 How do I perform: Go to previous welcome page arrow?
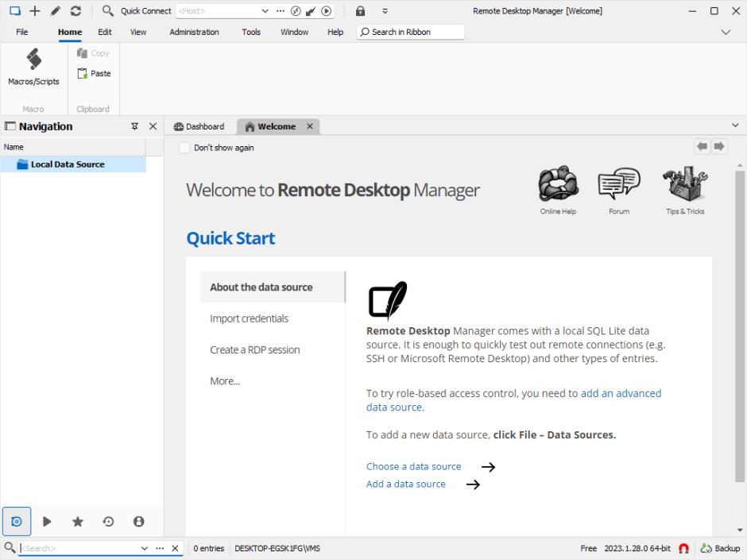point(702,146)
